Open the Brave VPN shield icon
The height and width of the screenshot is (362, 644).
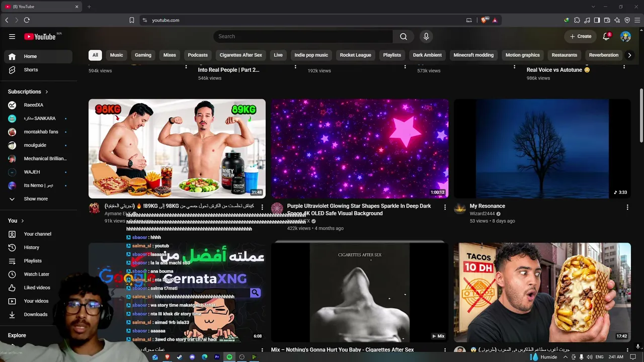tap(627, 20)
